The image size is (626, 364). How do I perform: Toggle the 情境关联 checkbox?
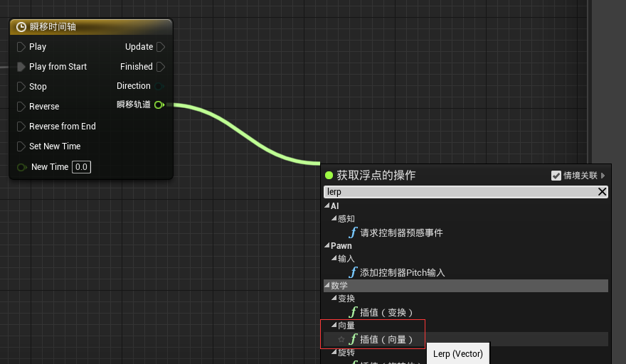pos(556,176)
